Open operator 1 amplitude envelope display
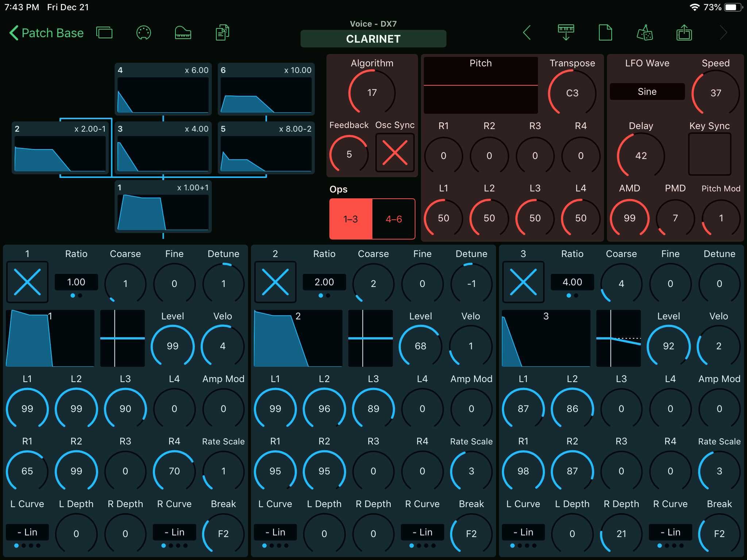This screenshot has width=747, height=560. [x=50, y=338]
